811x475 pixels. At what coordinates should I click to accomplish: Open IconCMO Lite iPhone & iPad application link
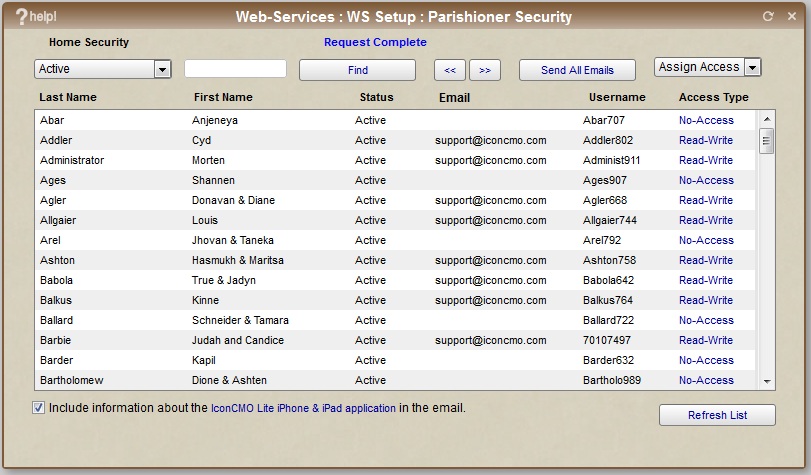pyautogui.click(x=303, y=408)
